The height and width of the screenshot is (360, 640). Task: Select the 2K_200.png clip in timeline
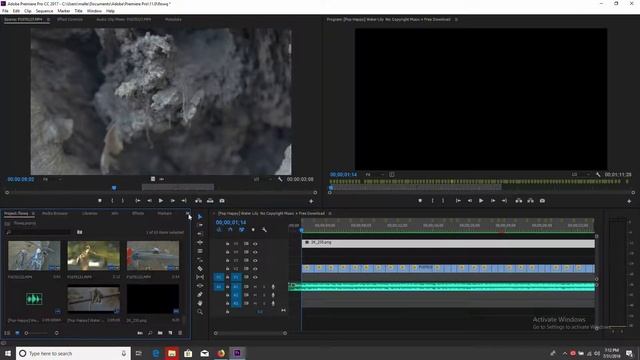pos(448,243)
